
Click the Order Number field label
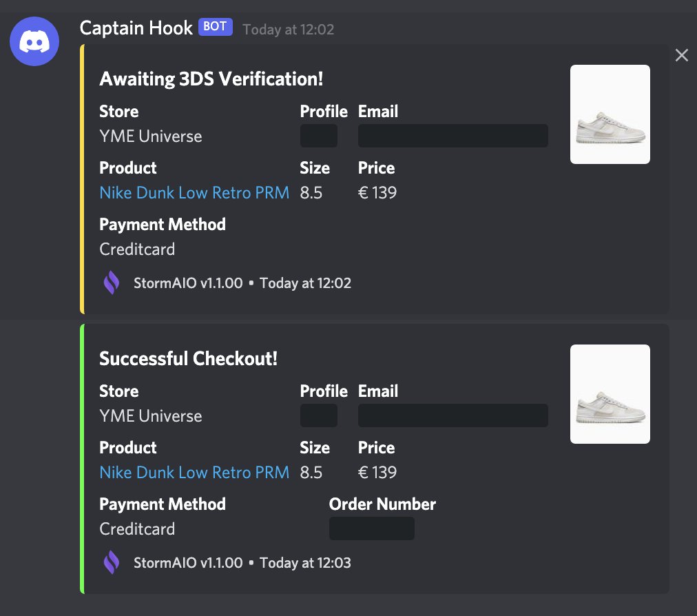click(x=382, y=504)
